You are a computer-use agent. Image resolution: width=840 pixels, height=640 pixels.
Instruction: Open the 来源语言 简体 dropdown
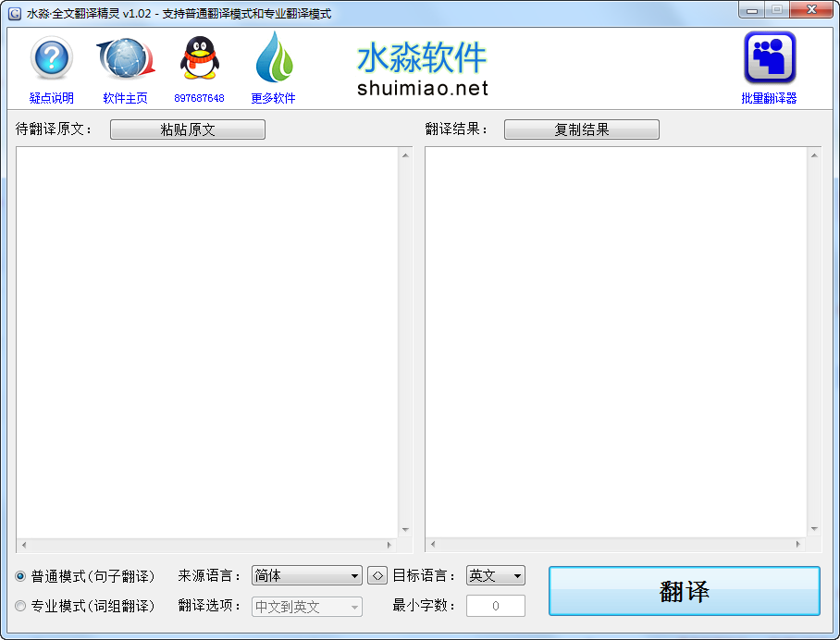click(x=307, y=576)
